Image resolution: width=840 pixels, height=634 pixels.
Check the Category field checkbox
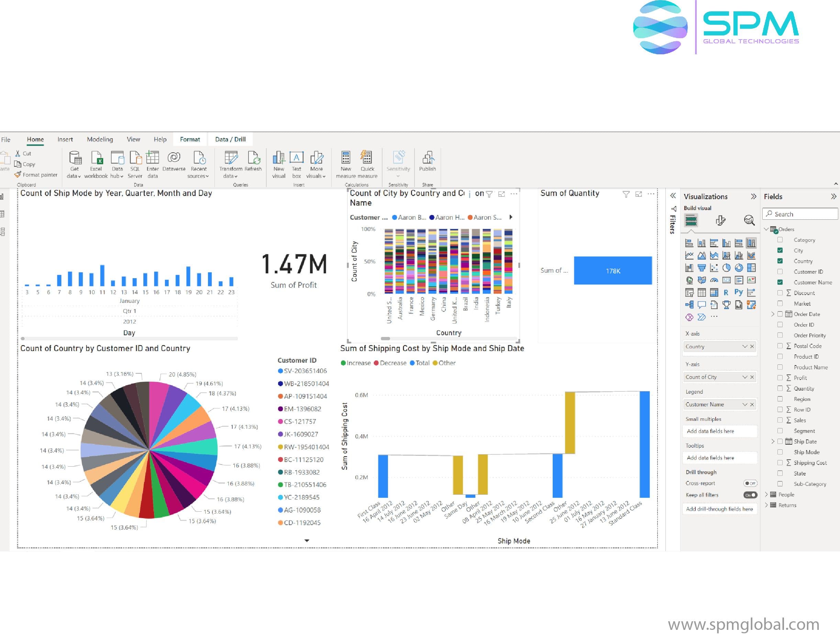[x=780, y=240]
